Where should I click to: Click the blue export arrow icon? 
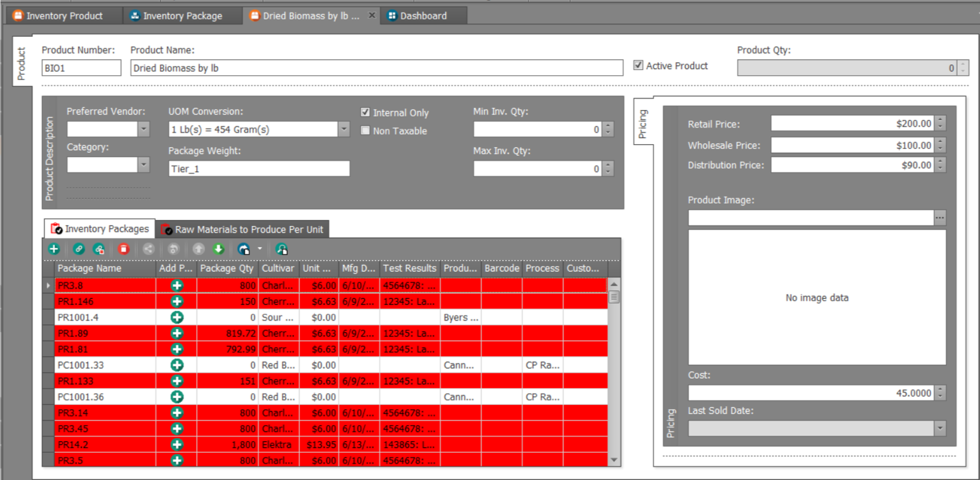pyautogui.click(x=244, y=249)
